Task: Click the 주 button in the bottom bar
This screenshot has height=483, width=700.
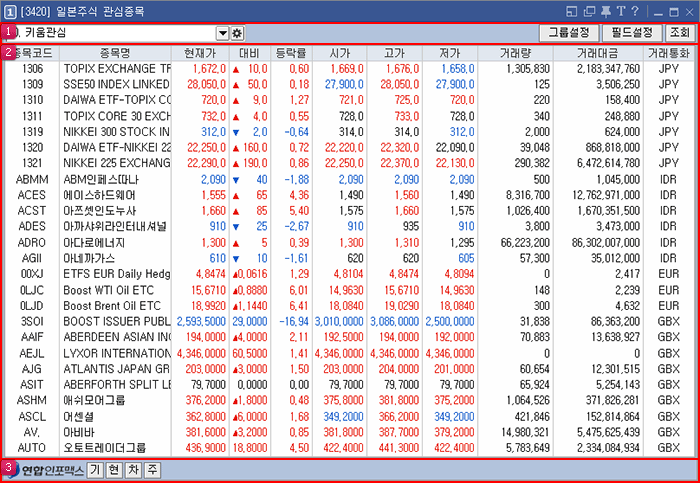Action: (153, 470)
